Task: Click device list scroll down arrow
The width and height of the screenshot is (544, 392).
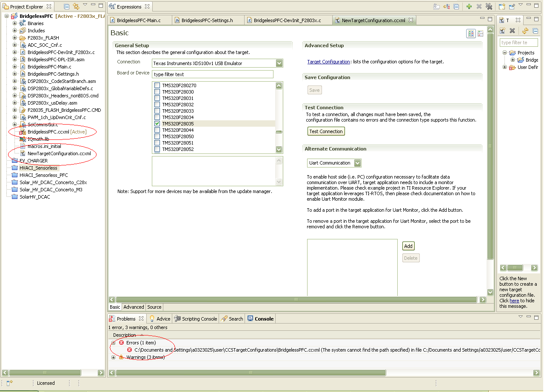Action: coord(279,149)
